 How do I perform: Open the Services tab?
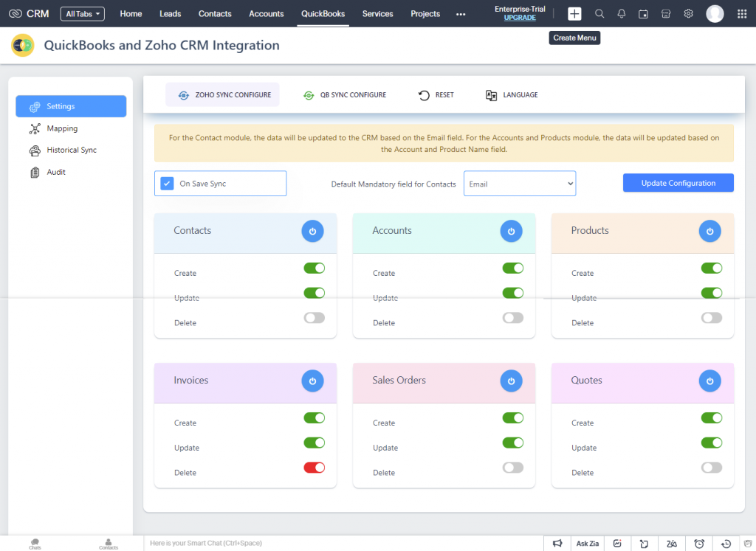click(x=377, y=14)
